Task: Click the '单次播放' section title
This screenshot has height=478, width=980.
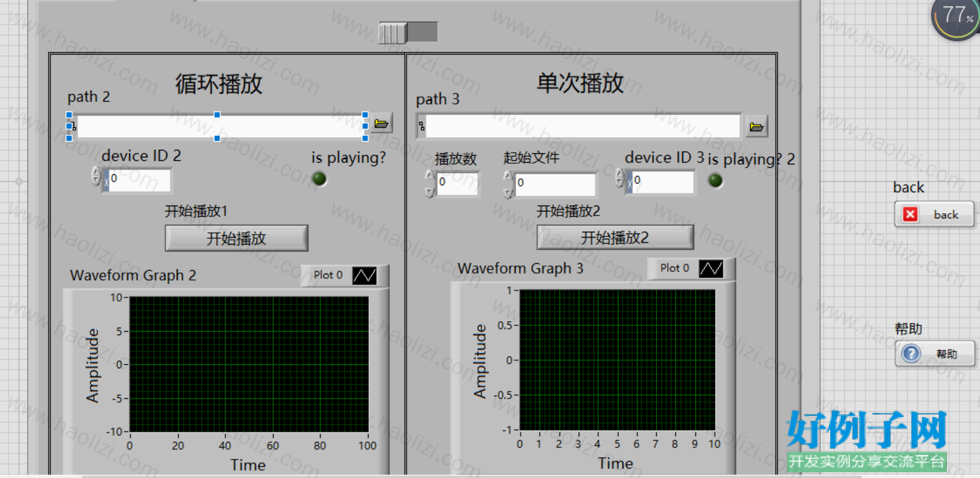Action: (580, 83)
